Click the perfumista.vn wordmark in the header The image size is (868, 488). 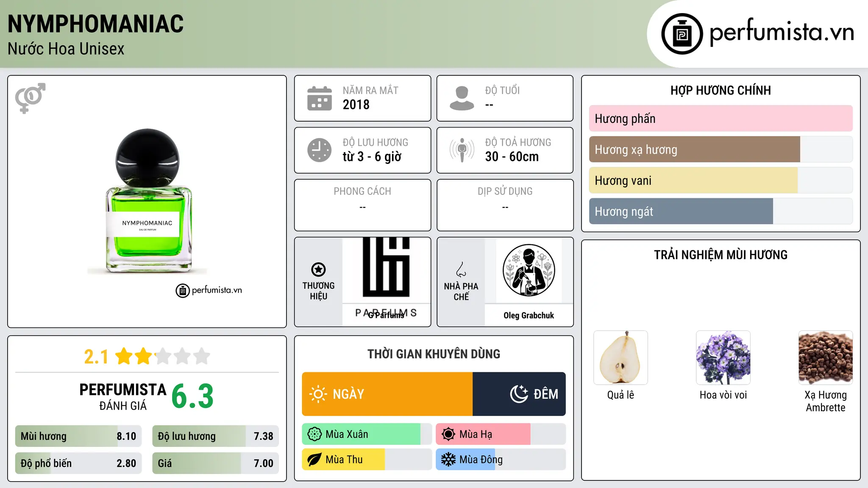(x=782, y=32)
